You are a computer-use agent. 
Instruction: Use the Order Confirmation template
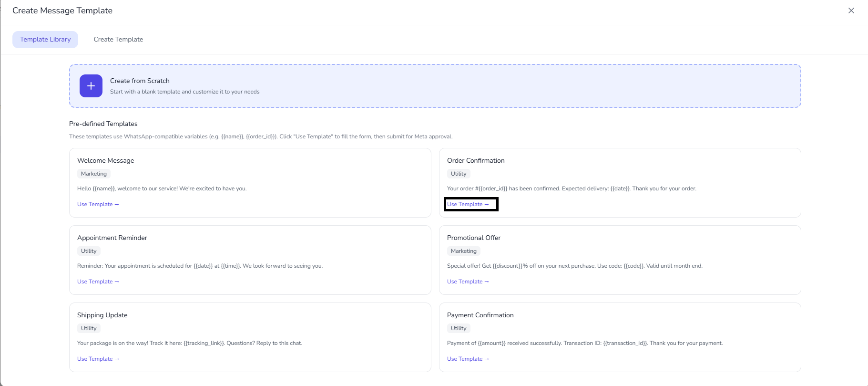click(468, 204)
